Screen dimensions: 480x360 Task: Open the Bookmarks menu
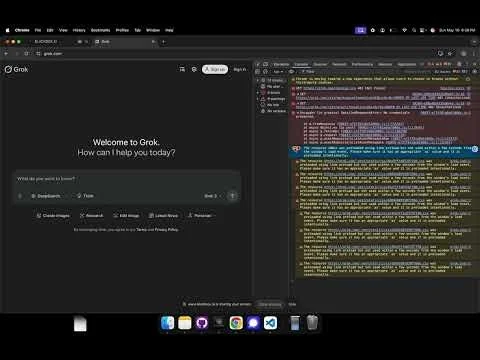[x=100, y=30]
